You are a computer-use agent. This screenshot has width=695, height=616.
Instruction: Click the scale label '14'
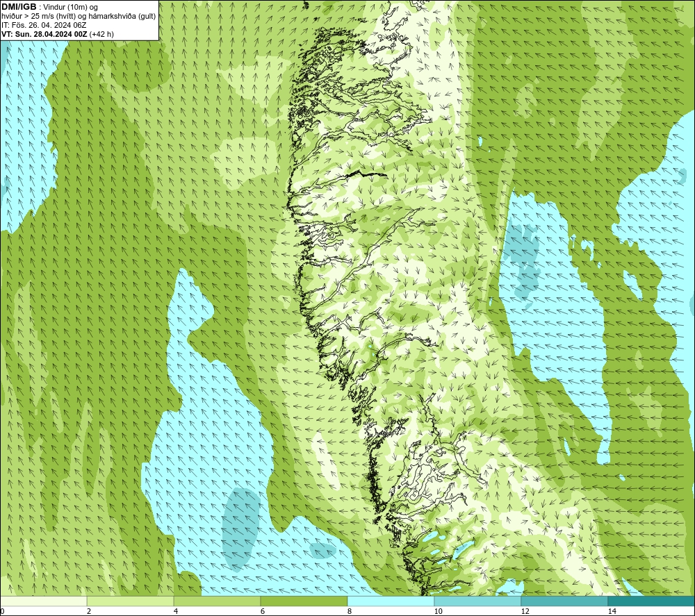612,611
